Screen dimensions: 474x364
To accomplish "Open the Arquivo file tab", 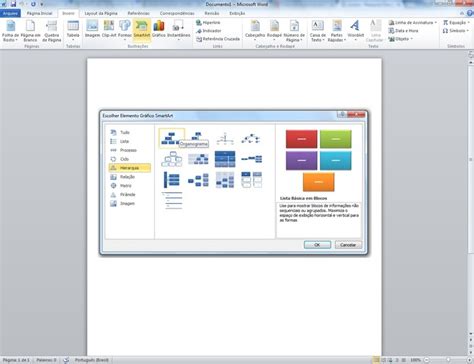I will click(10, 13).
